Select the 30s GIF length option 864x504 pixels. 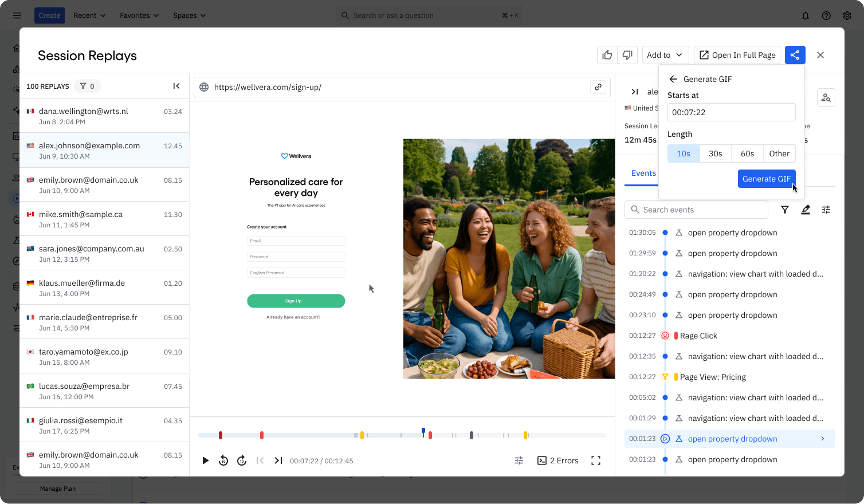pyautogui.click(x=715, y=153)
